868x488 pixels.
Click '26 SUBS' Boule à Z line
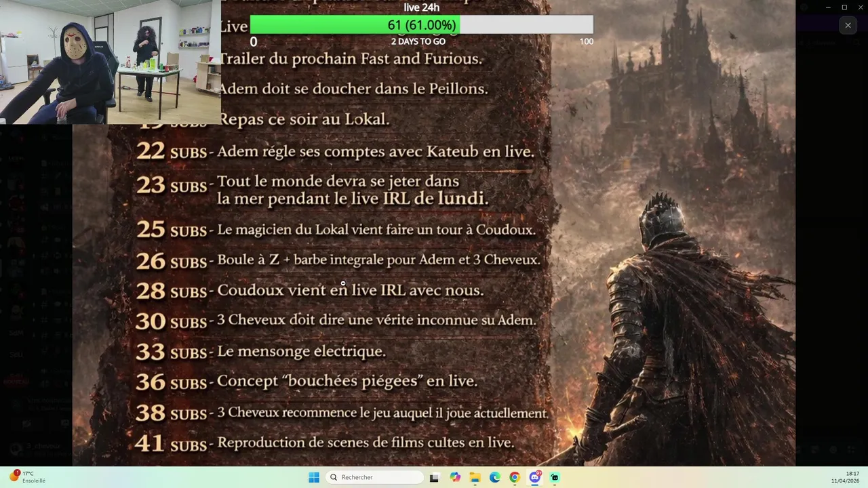[x=338, y=260]
